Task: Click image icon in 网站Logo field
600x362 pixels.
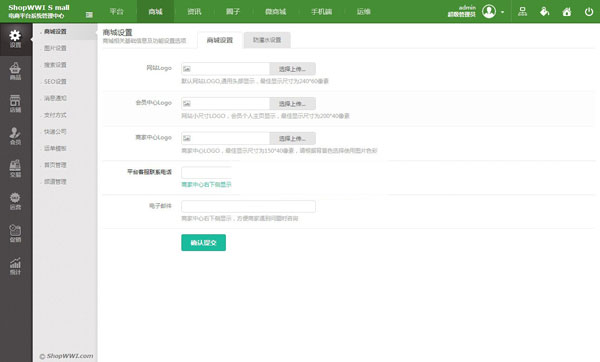Action: (186, 69)
